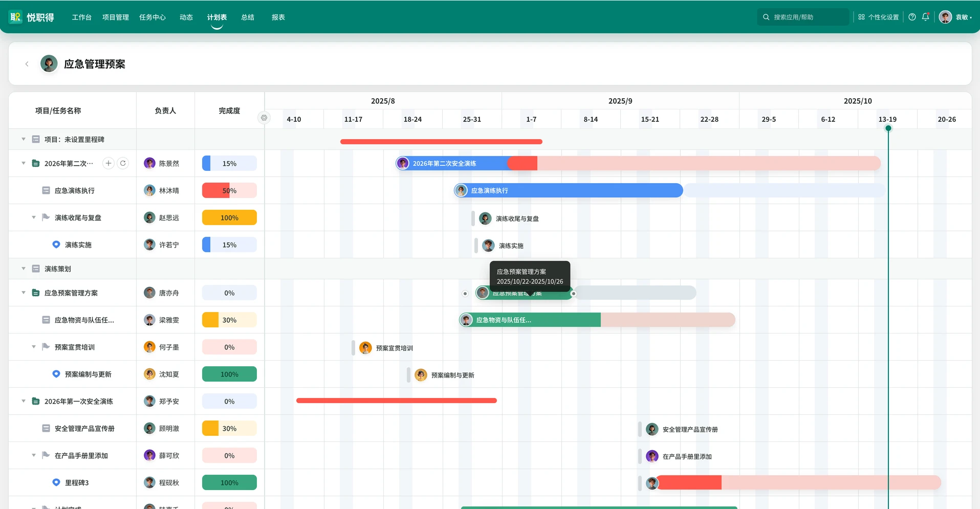Click the user avatar next to 袁敏
This screenshot has height=509, width=980.
(945, 17)
